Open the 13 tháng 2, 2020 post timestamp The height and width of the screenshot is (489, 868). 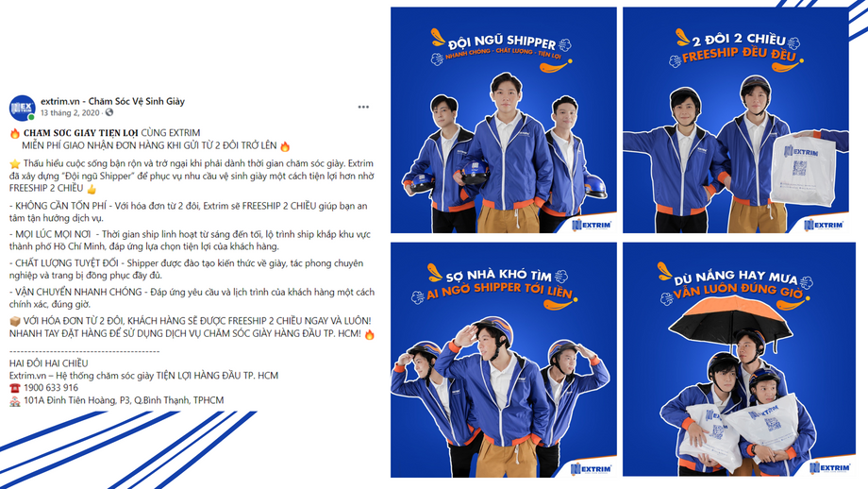pyautogui.click(x=71, y=112)
